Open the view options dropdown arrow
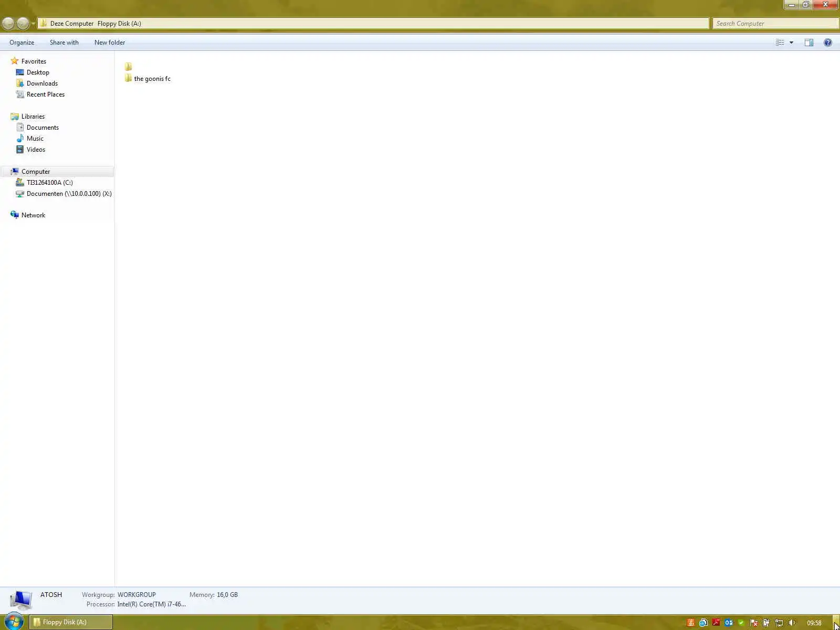The width and height of the screenshot is (840, 630). (791, 43)
